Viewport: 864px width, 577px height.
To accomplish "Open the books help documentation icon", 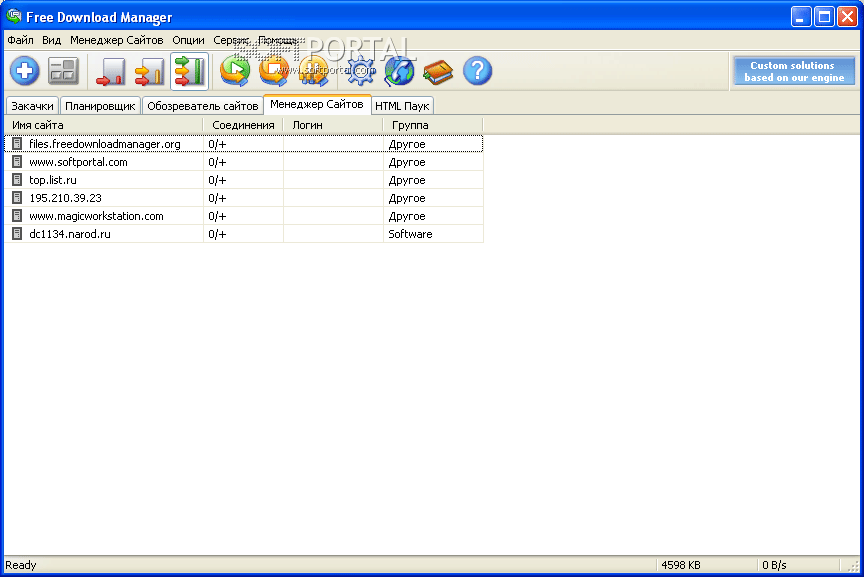I will click(x=438, y=72).
